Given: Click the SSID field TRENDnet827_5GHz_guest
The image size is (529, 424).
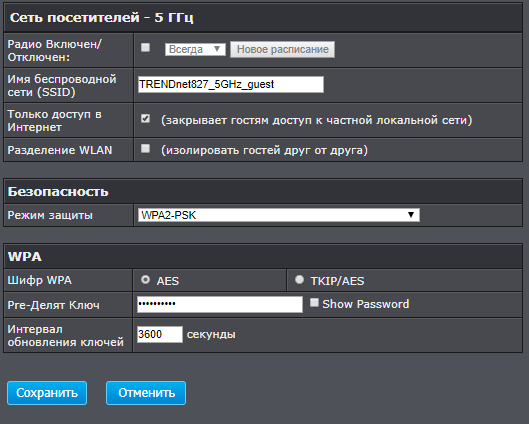Looking at the screenshot, I should 231,84.
